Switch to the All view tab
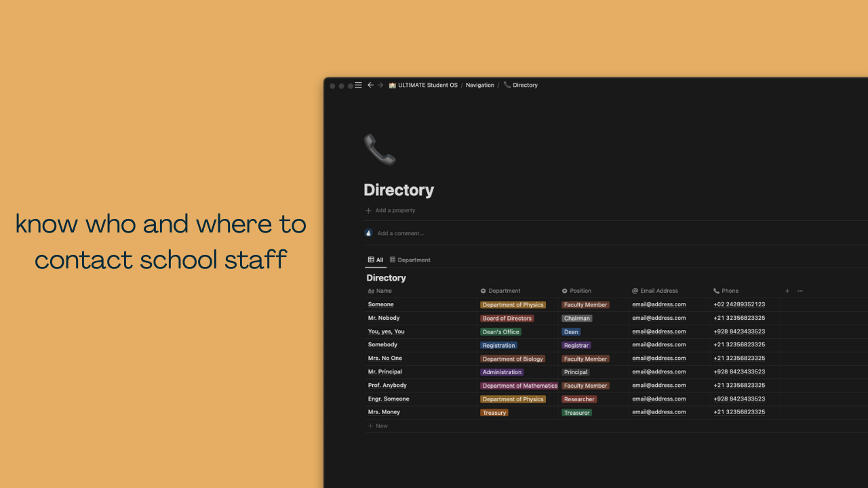 point(376,260)
